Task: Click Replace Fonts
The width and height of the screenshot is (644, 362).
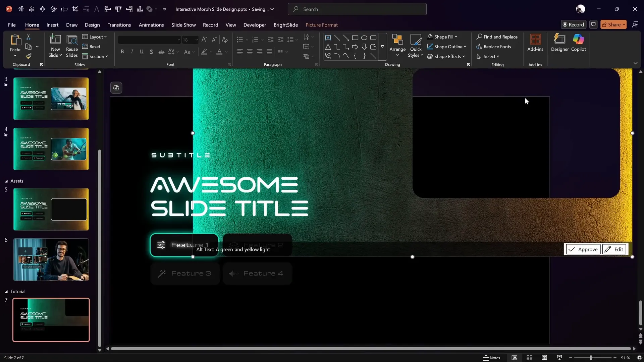Action: 494,47
